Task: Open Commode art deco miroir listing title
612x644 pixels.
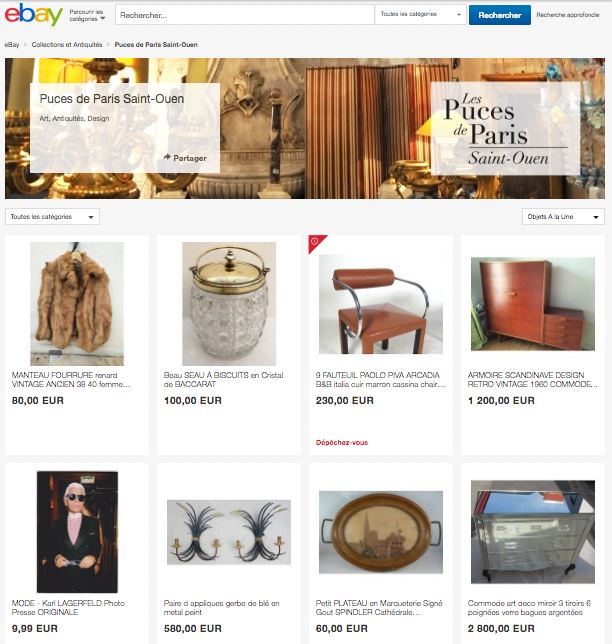Action: point(529,607)
